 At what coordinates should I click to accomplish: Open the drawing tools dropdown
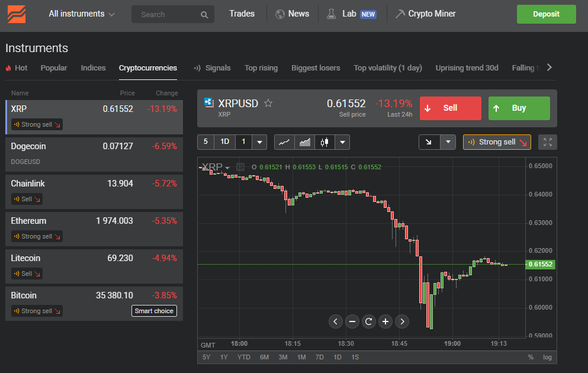(x=448, y=142)
